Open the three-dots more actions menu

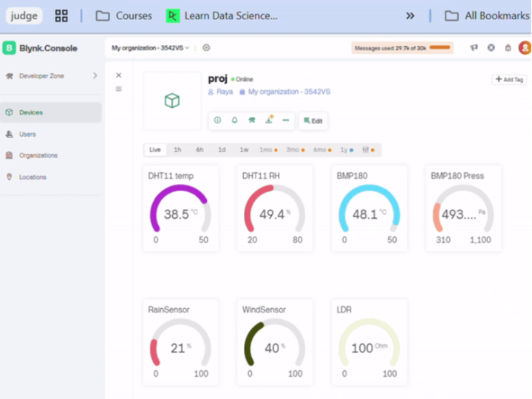286,120
